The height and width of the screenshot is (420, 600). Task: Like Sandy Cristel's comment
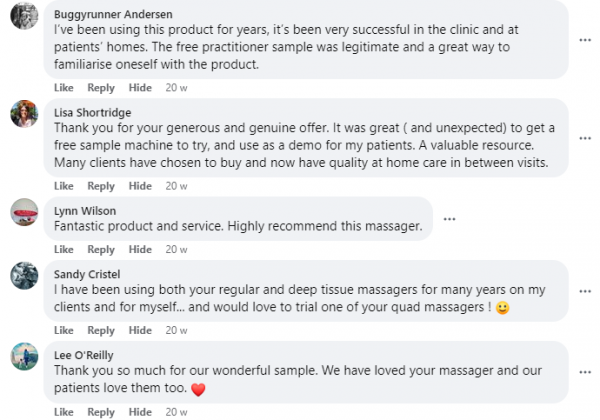tap(63, 331)
